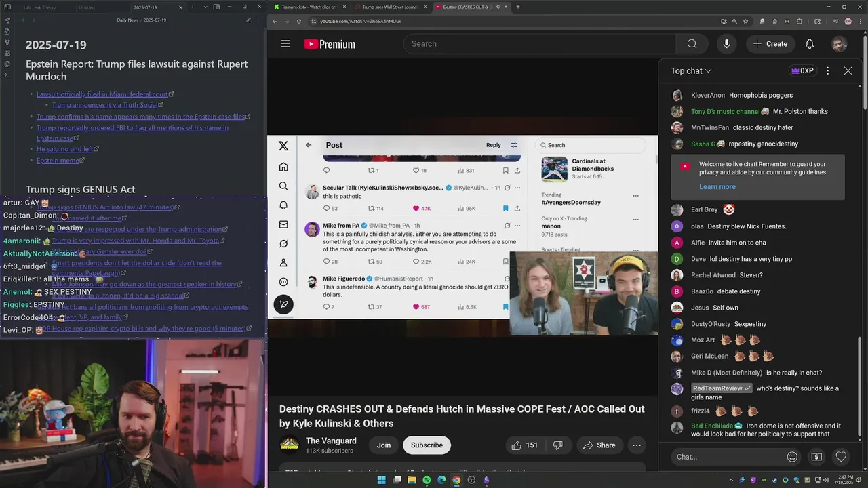The width and height of the screenshot is (868, 488).
Task: Click the Chrome address bar URL
Action: (361, 21)
